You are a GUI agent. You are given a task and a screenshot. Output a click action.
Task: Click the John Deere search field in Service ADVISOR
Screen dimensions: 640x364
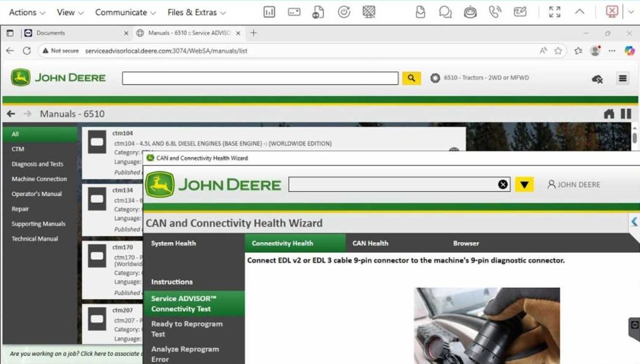[x=260, y=78]
